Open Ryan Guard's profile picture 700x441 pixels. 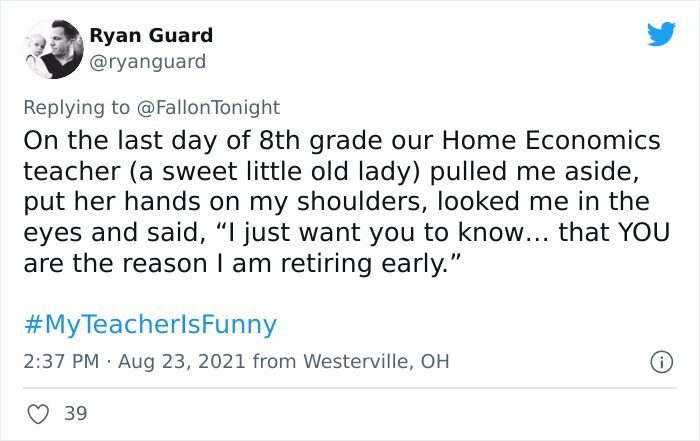click(x=53, y=49)
